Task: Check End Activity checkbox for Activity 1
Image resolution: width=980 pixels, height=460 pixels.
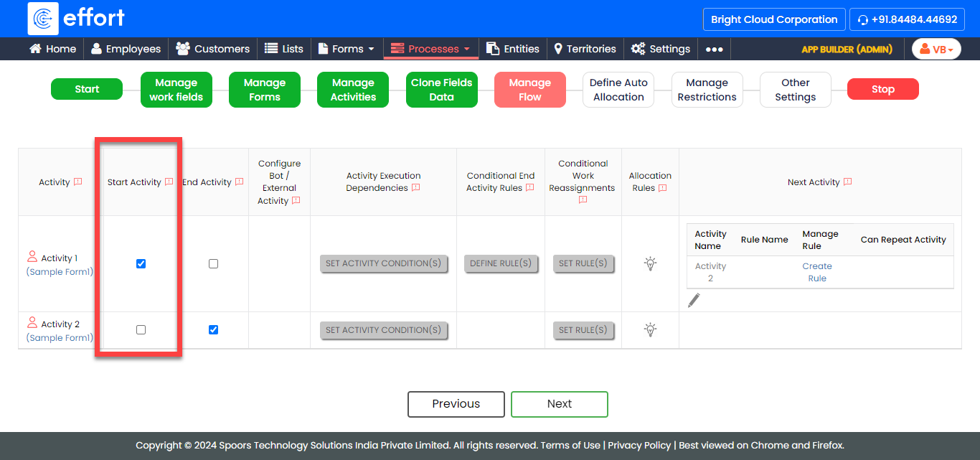Action: (x=213, y=263)
